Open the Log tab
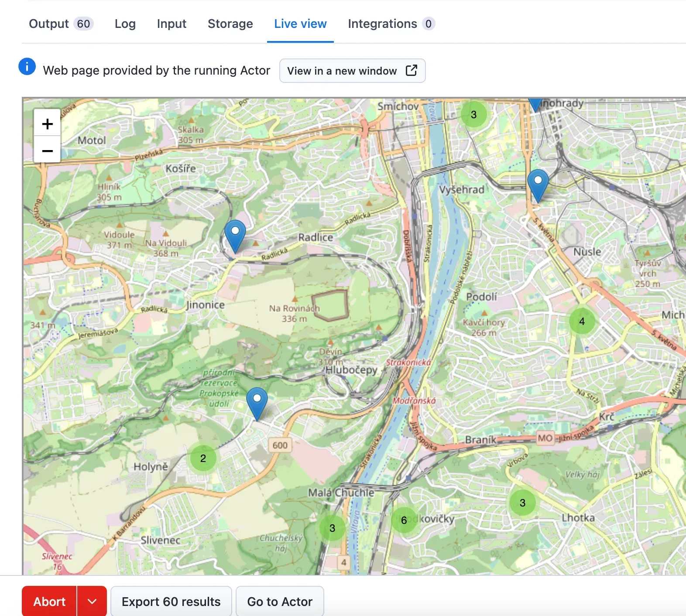 coord(125,24)
